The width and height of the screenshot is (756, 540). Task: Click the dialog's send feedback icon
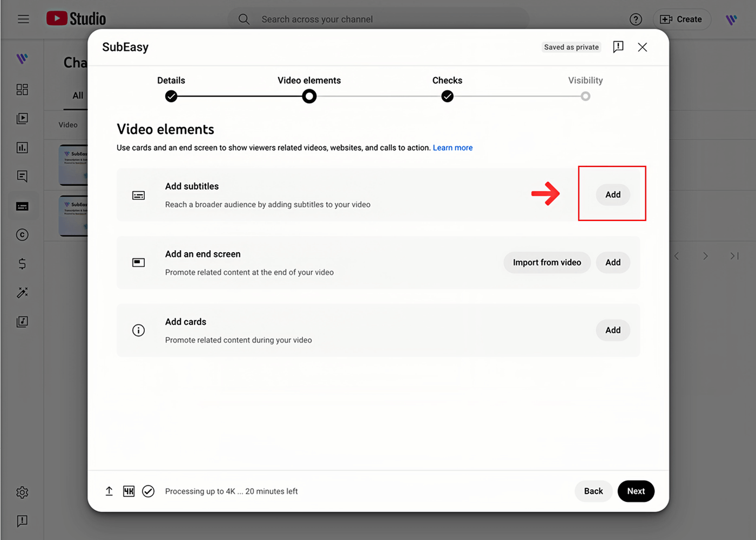tap(618, 47)
